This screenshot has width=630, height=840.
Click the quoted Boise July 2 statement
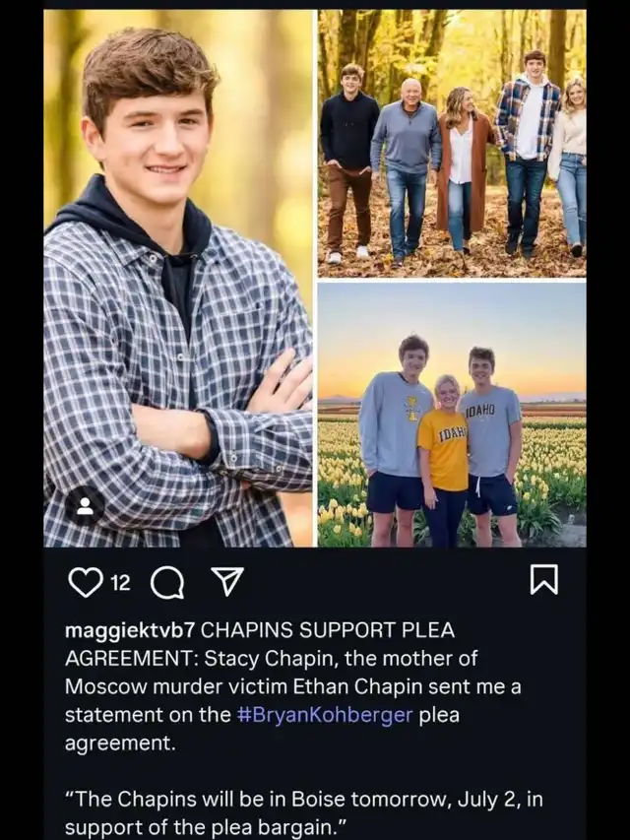click(x=304, y=813)
